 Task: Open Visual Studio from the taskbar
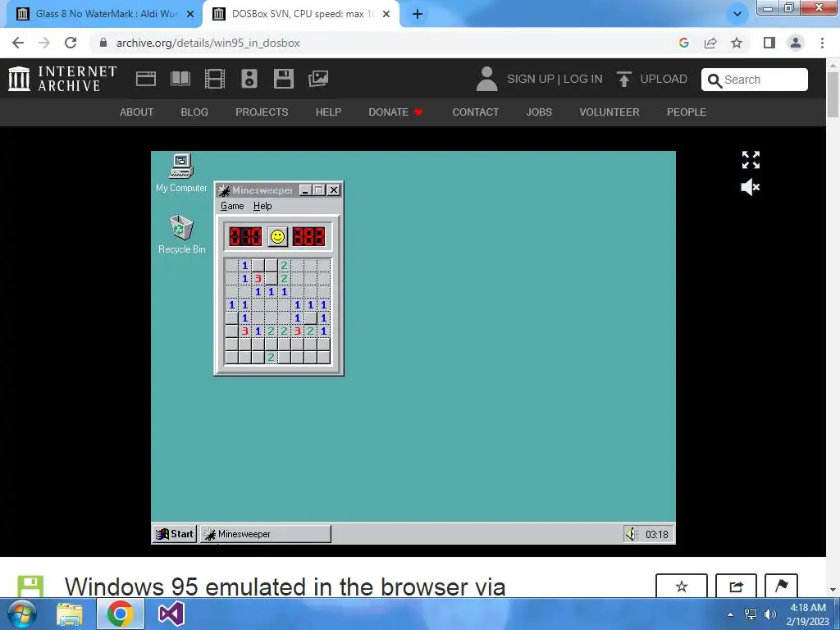click(171, 614)
